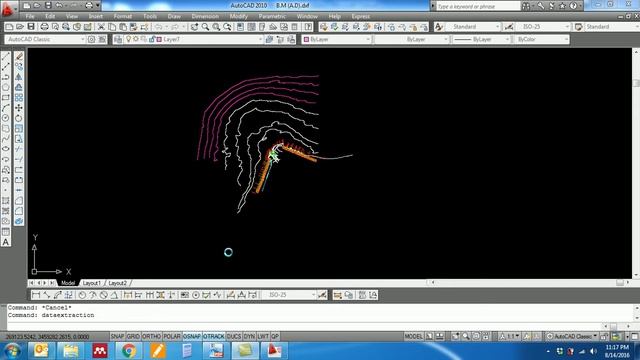Click the Table Style icon

tap(578, 27)
